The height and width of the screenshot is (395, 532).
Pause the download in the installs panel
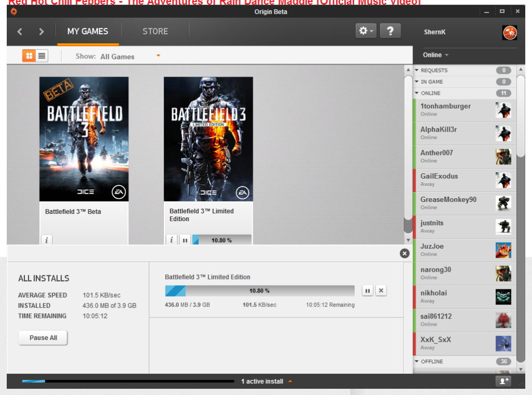click(368, 290)
